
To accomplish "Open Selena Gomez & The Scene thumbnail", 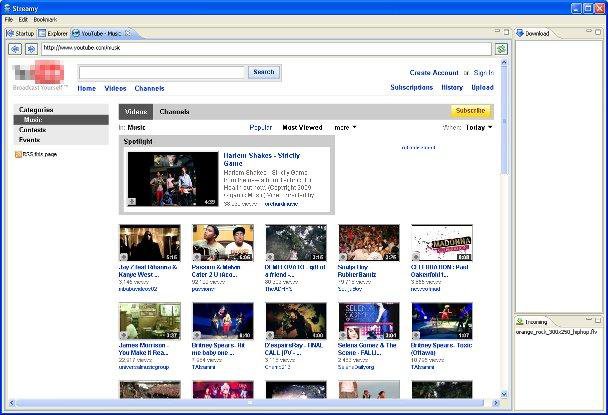I will (369, 321).
